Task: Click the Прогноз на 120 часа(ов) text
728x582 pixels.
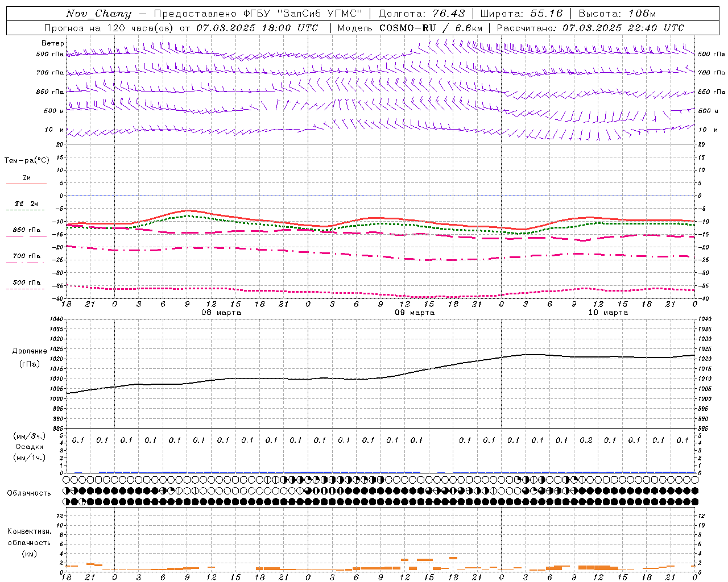Action: coord(109,28)
